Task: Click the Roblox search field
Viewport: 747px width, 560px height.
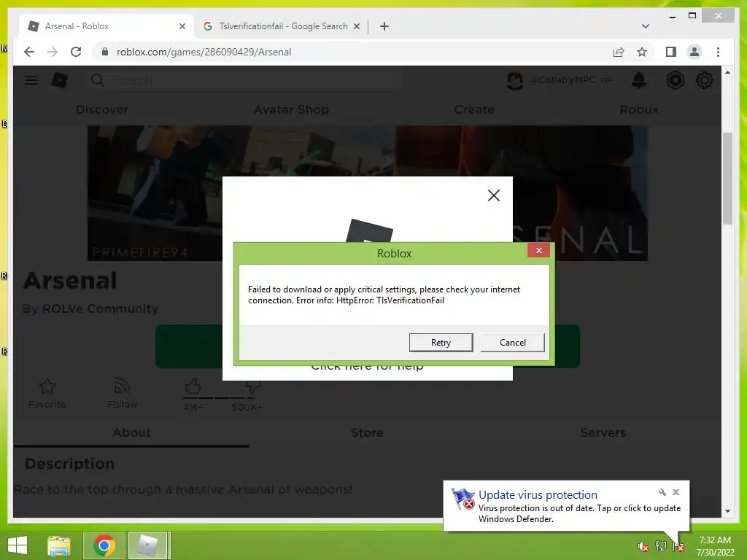Action: point(245,80)
